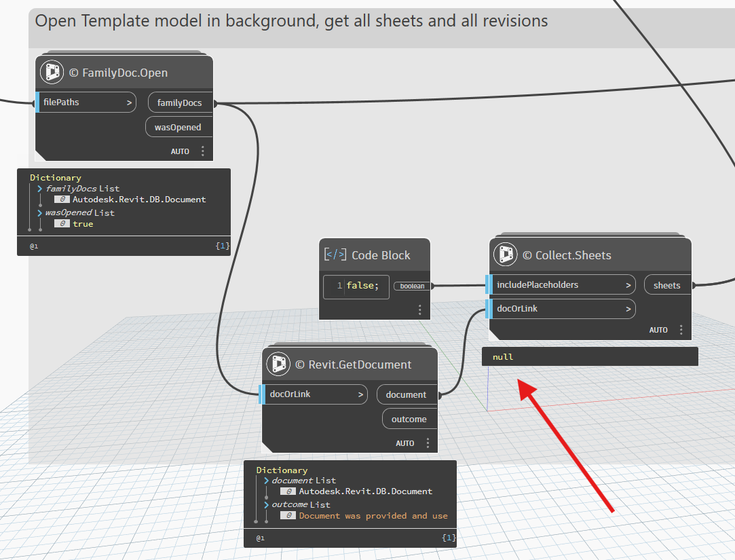Click the true value in wasOpened list
Screen dimensions: 735x560
pos(83,224)
